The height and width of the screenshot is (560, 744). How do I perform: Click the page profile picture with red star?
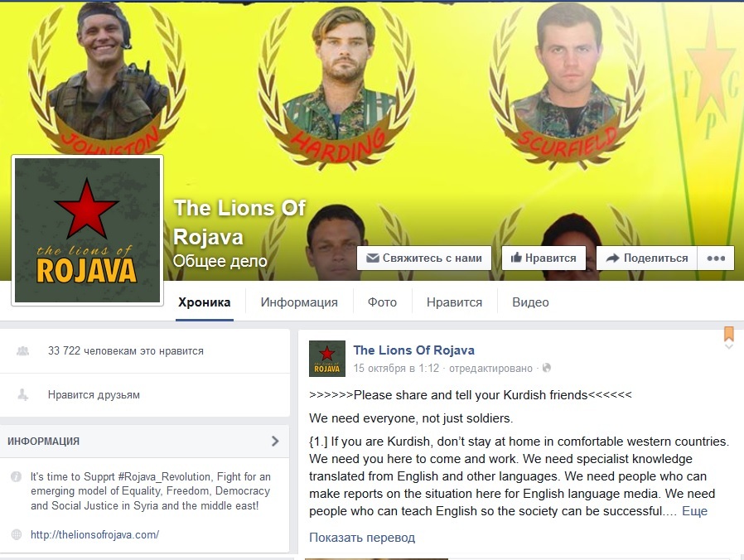87,230
